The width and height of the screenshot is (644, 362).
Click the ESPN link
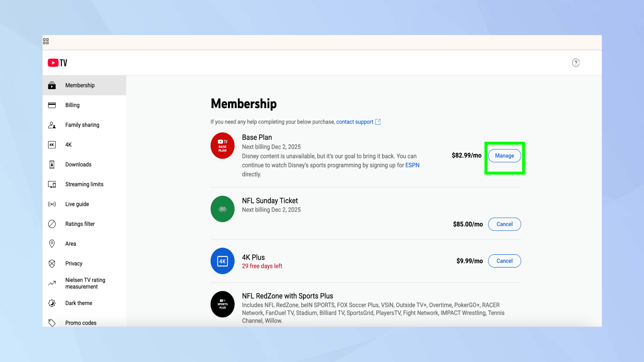(x=412, y=165)
